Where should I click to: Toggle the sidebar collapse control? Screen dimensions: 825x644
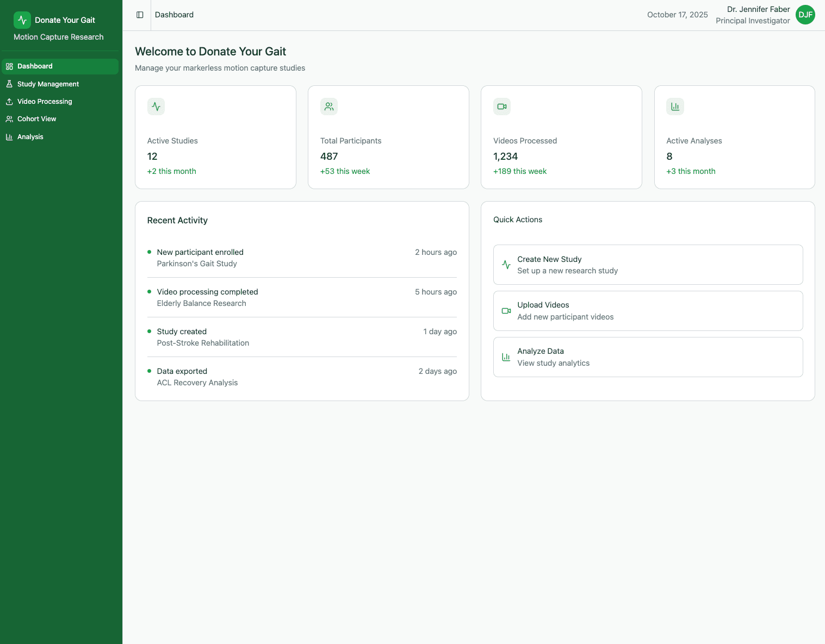[x=140, y=15]
